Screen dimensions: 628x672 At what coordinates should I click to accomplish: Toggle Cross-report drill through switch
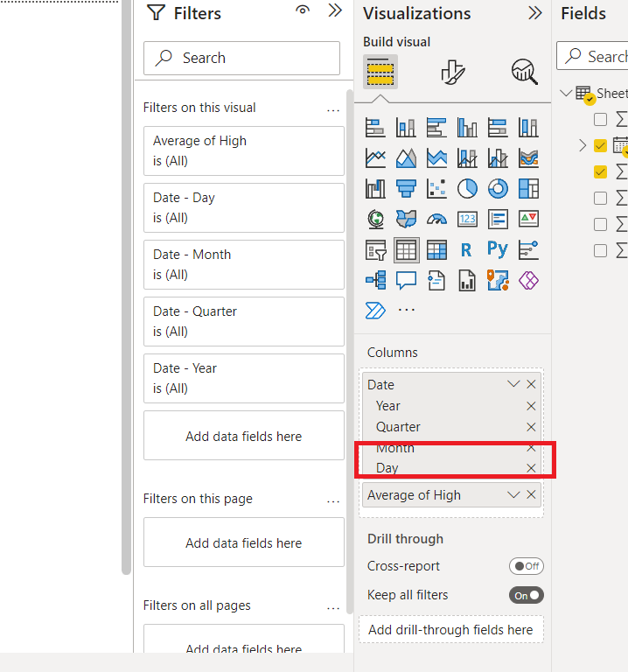526,566
